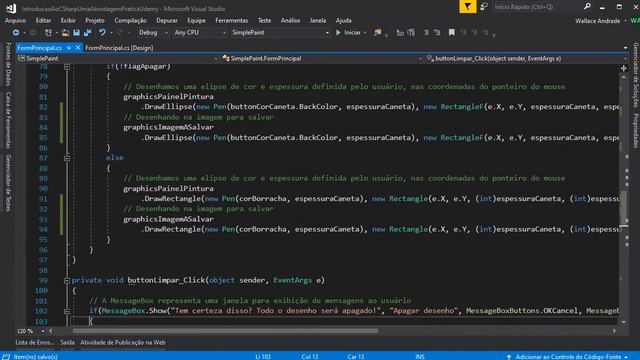Pin the FormPrincipal.cs tab
Image resolution: width=640 pixels, height=360 pixels.
point(69,48)
